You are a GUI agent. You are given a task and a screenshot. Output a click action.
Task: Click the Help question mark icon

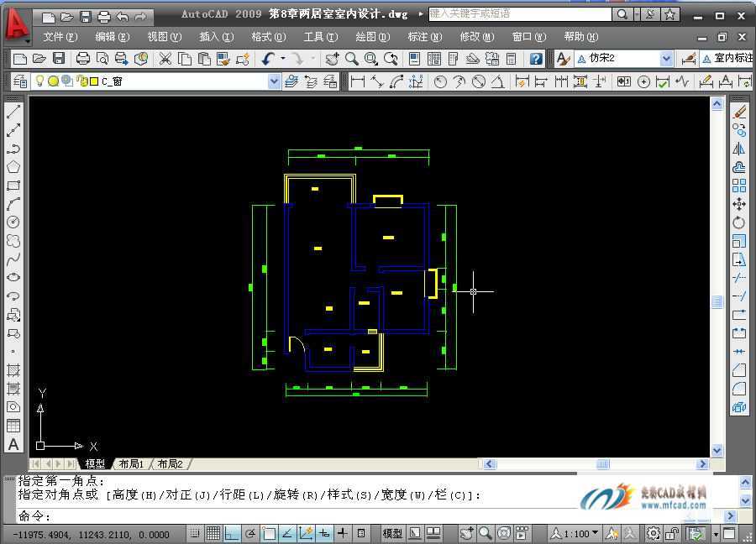[536, 59]
